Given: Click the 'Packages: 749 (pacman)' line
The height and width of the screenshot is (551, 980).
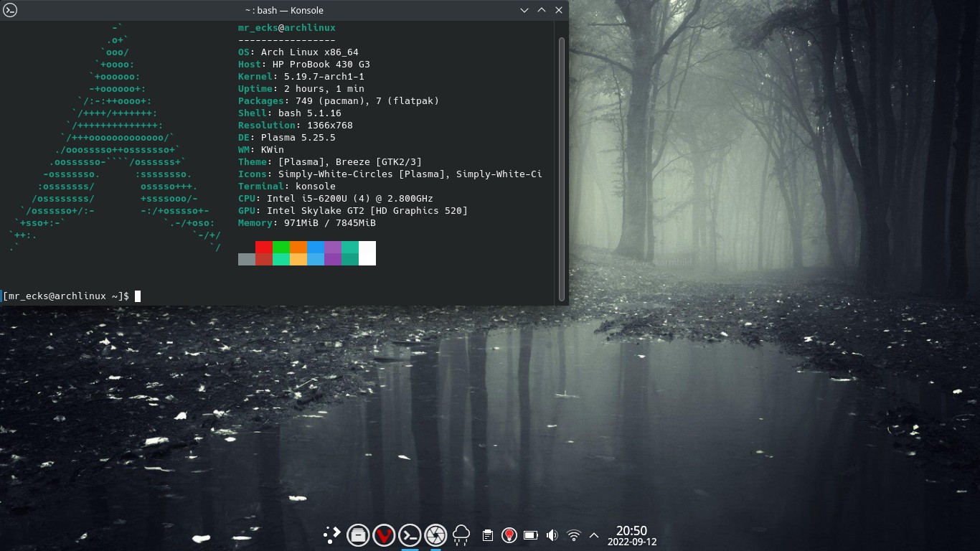Looking at the screenshot, I should pyautogui.click(x=339, y=100).
